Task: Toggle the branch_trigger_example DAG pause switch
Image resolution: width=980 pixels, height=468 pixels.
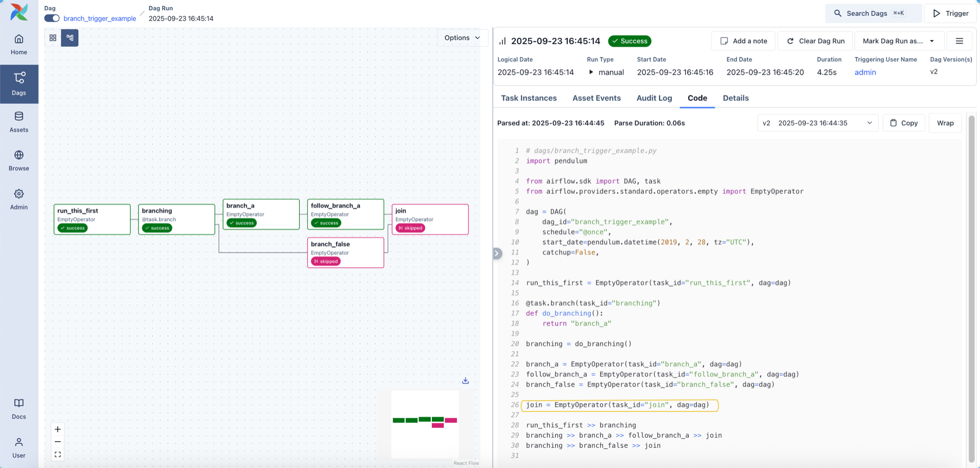Action: point(52,19)
